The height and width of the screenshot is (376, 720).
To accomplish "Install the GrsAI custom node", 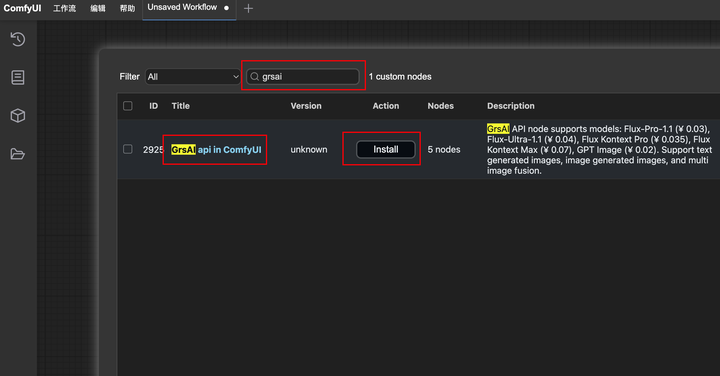I will coord(386,149).
